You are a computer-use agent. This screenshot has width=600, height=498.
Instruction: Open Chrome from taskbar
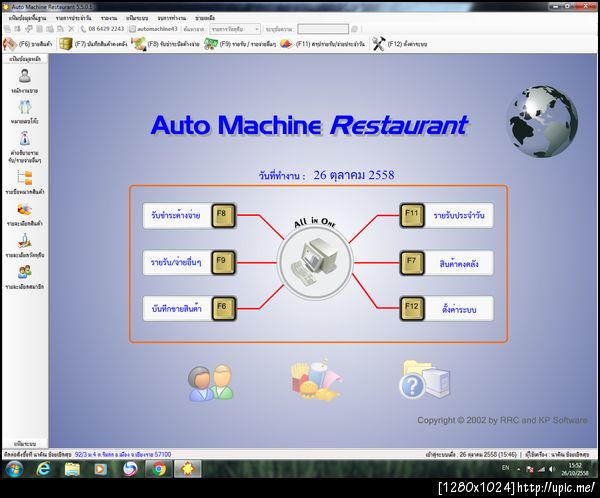(159, 469)
